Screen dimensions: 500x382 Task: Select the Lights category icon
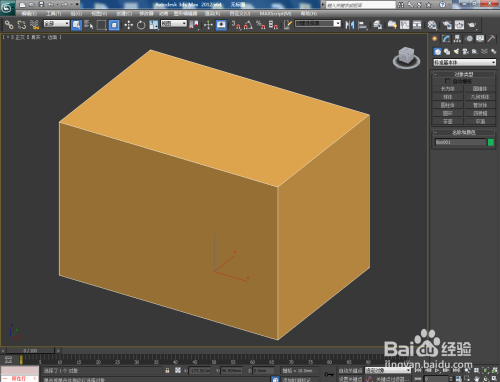point(456,51)
